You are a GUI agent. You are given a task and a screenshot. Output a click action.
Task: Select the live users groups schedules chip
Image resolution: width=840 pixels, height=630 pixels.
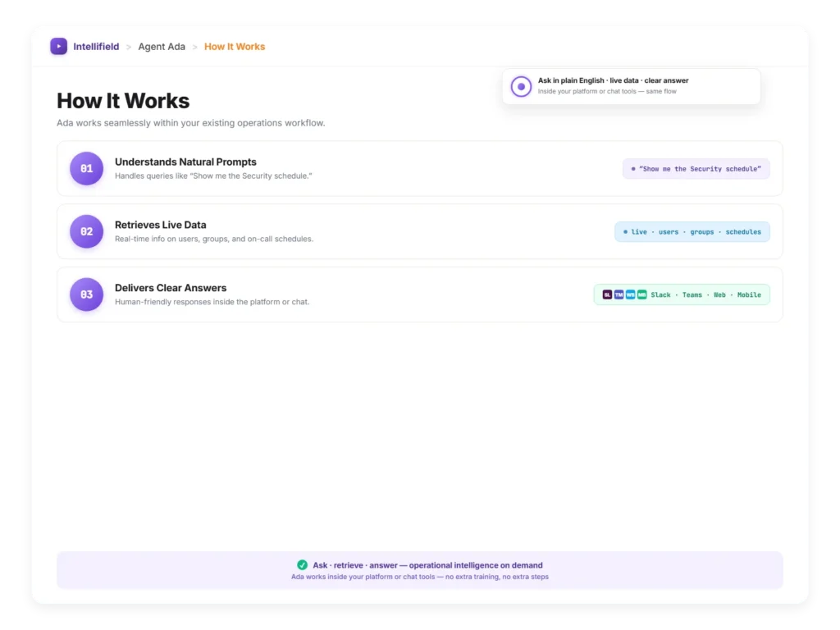(692, 232)
